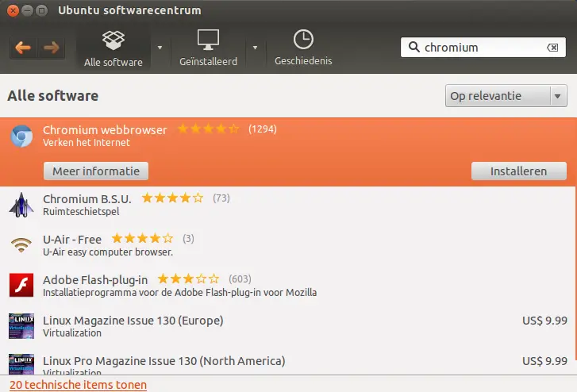Click the star rating of Chromium B.S.U.
The height and width of the screenshot is (392, 577).
(172, 198)
